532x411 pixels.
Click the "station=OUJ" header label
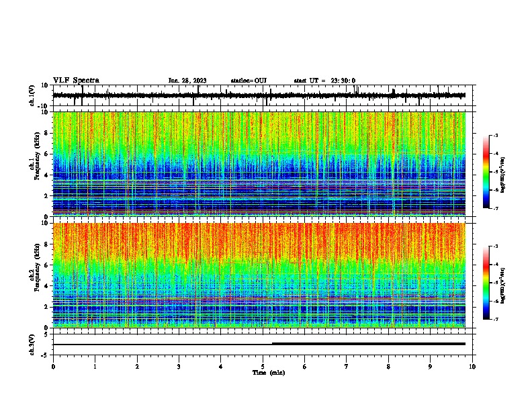click(x=249, y=81)
